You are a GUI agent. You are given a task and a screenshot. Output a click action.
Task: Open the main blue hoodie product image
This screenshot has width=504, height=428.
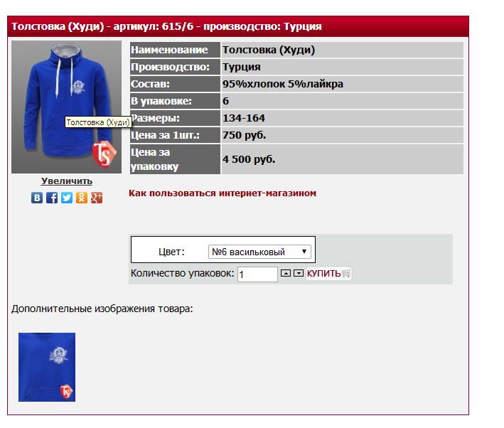tap(67, 107)
